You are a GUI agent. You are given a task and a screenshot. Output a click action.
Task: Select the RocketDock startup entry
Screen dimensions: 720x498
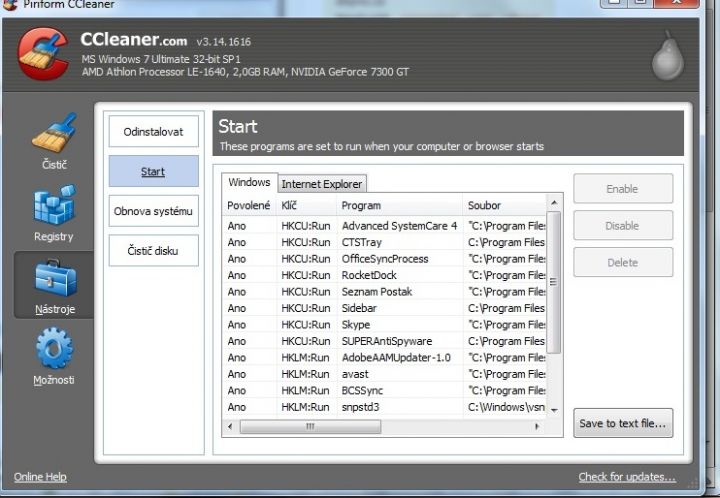(x=385, y=275)
